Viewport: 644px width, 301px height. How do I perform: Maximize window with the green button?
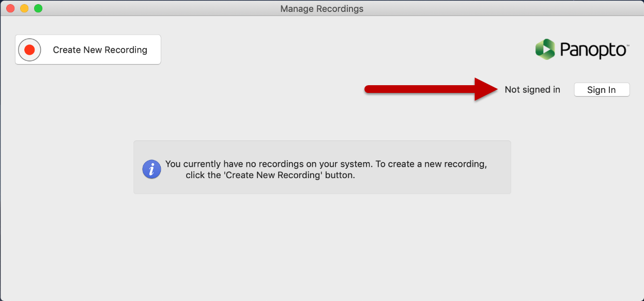coord(38,8)
